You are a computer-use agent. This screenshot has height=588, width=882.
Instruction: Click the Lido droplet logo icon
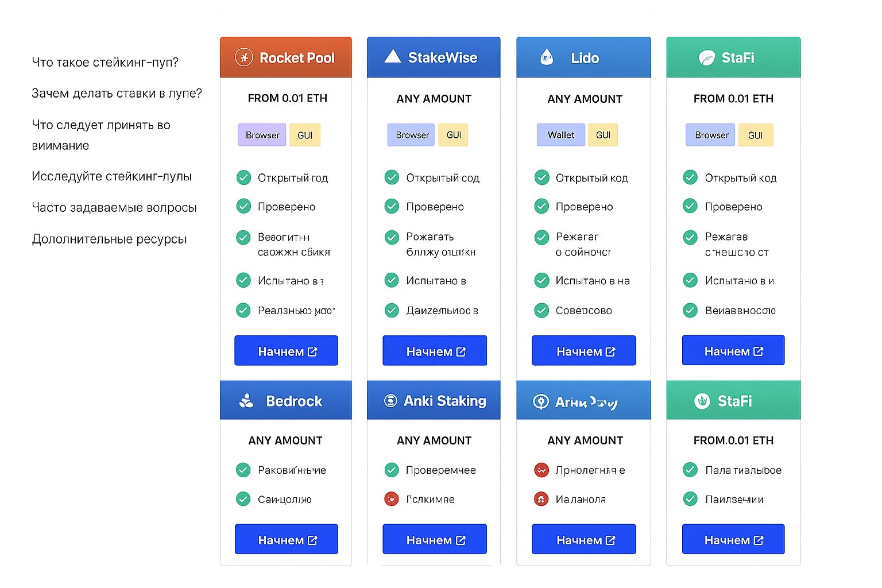tap(546, 57)
